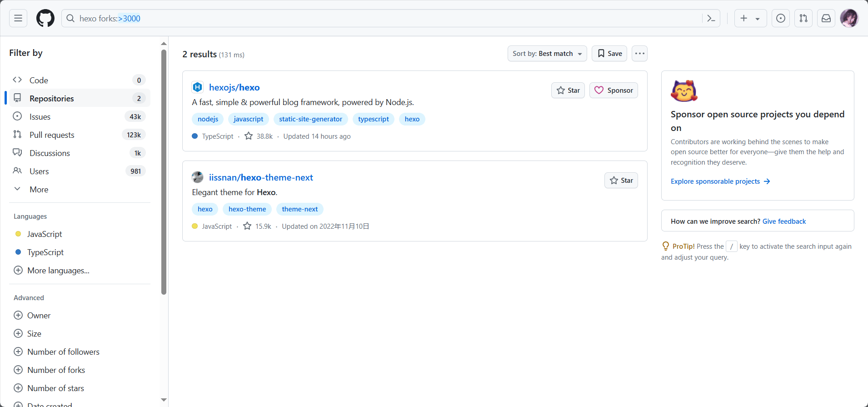Select the Discussions filter
Image resolution: width=868 pixels, height=407 pixels.
pyautogui.click(x=50, y=153)
